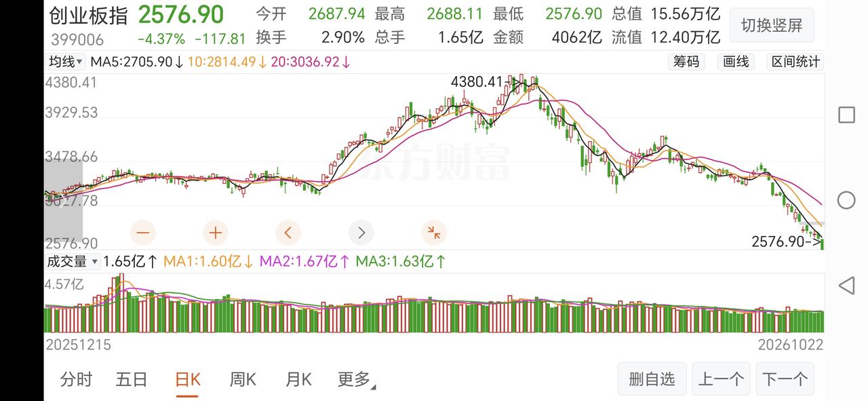868x401 pixels.
Task: Zoom out chart with minus button
Action: click(x=142, y=233)
